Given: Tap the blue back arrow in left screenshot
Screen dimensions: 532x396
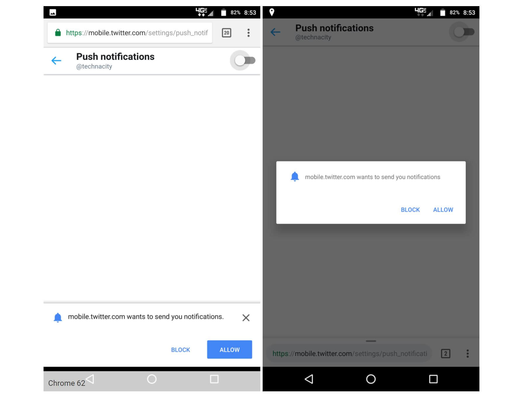Looking at the screenshot, I should point(56,61).
